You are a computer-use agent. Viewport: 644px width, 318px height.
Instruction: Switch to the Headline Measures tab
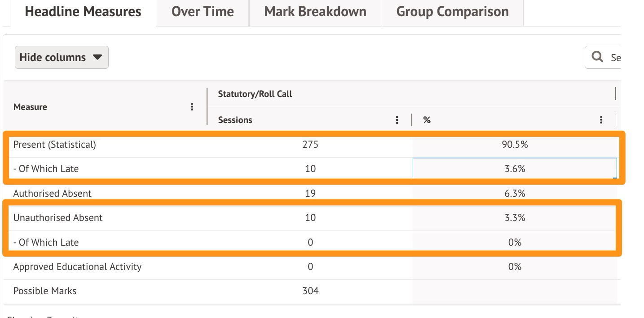point(83,12)
